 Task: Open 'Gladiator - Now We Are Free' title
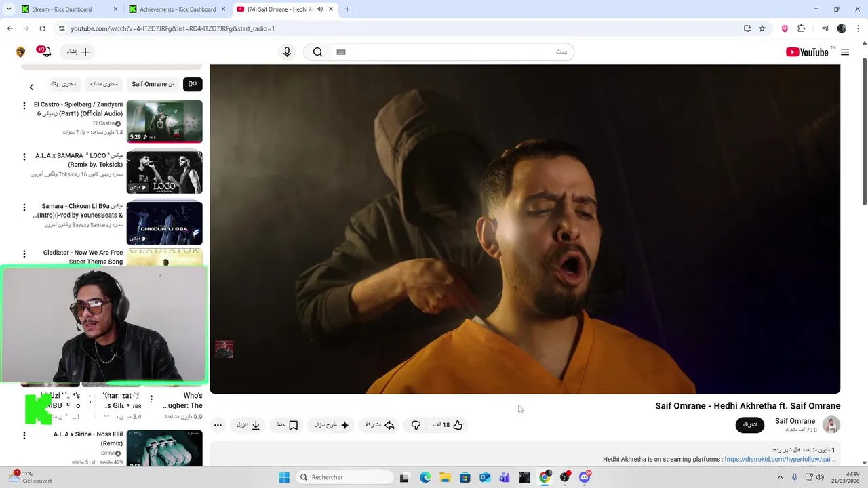coord(83,257)
